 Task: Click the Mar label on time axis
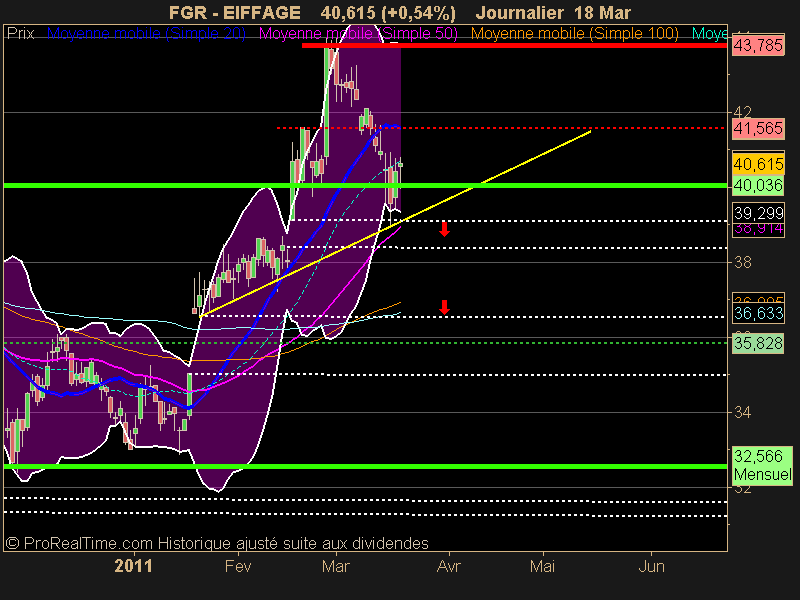336,566
